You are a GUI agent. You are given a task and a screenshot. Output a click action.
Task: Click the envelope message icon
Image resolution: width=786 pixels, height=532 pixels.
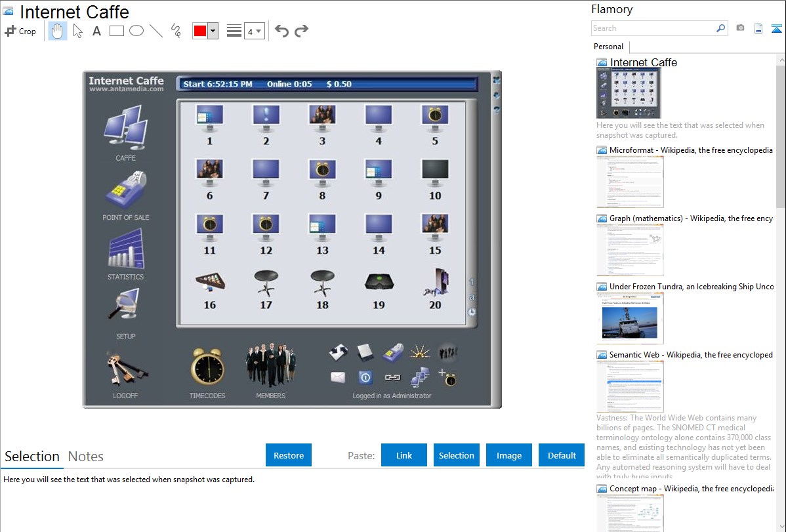pos(339,377)
